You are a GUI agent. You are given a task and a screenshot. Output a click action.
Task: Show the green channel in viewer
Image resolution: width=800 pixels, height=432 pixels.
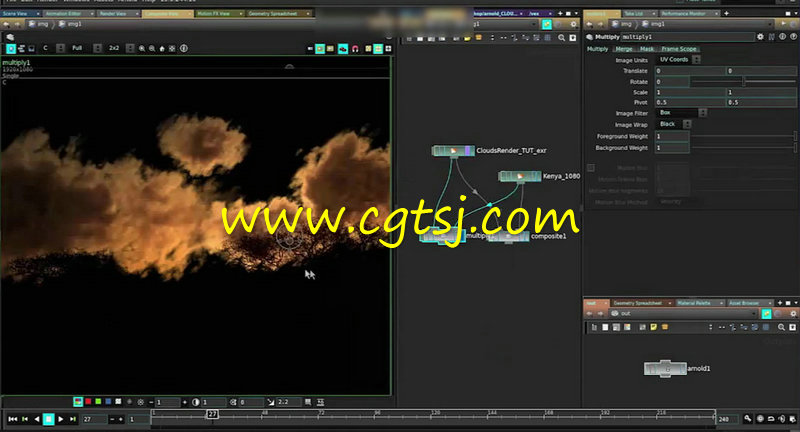pyautogui.click(x=98, y=402)
